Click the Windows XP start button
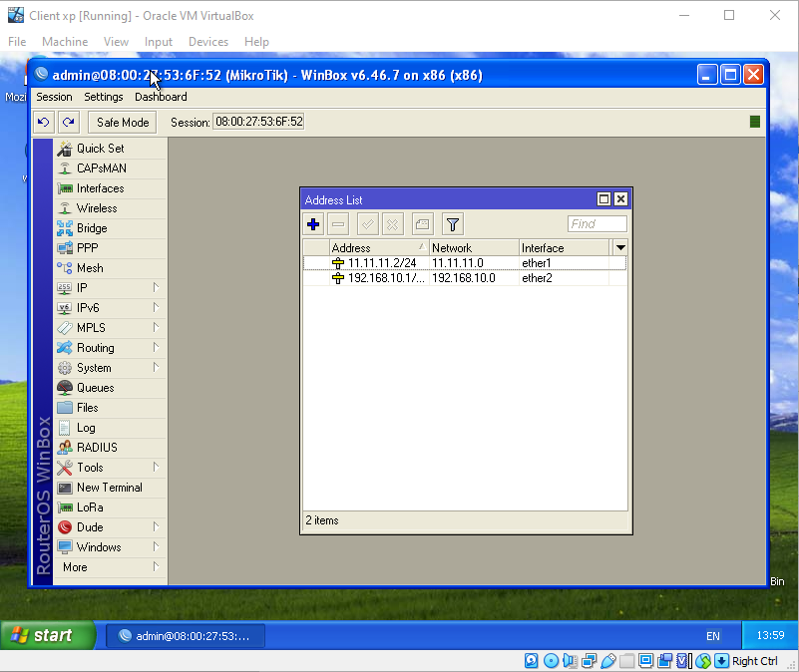The width and height of the screenshot is (799, 672). coord(48,635)
